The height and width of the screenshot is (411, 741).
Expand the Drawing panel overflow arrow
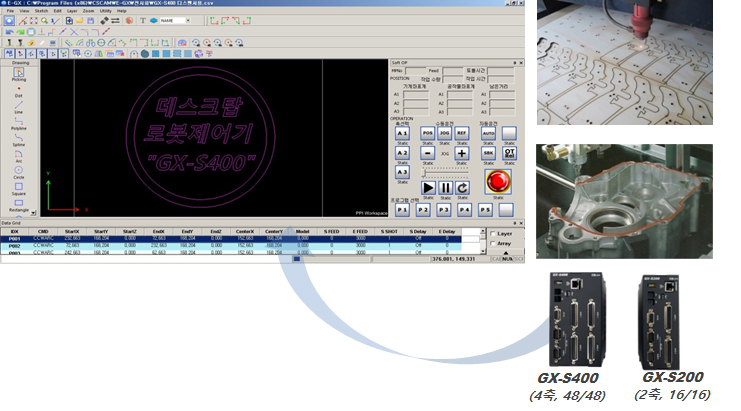point(35,211)
